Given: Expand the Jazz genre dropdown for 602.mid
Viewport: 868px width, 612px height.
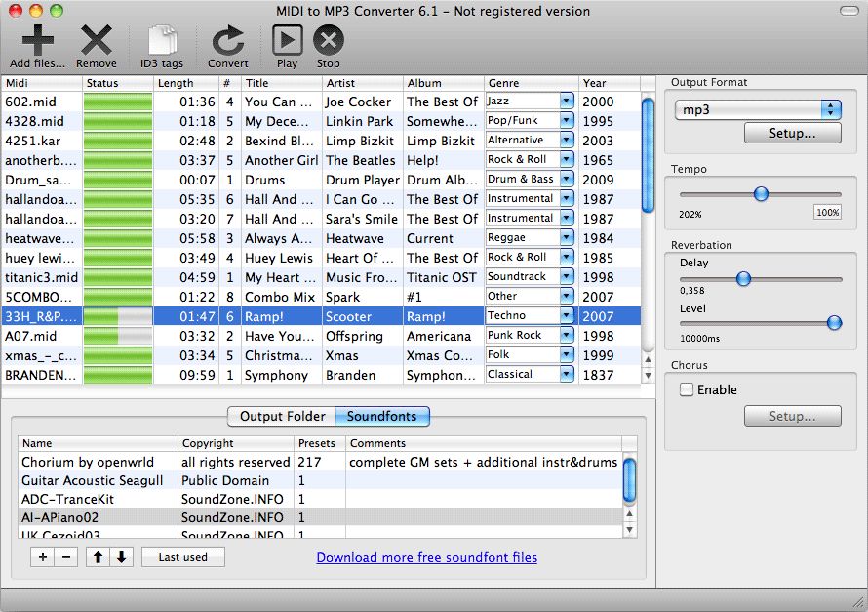Looking at the screenshot, I should pyautogui.click(x=567, y=101).
